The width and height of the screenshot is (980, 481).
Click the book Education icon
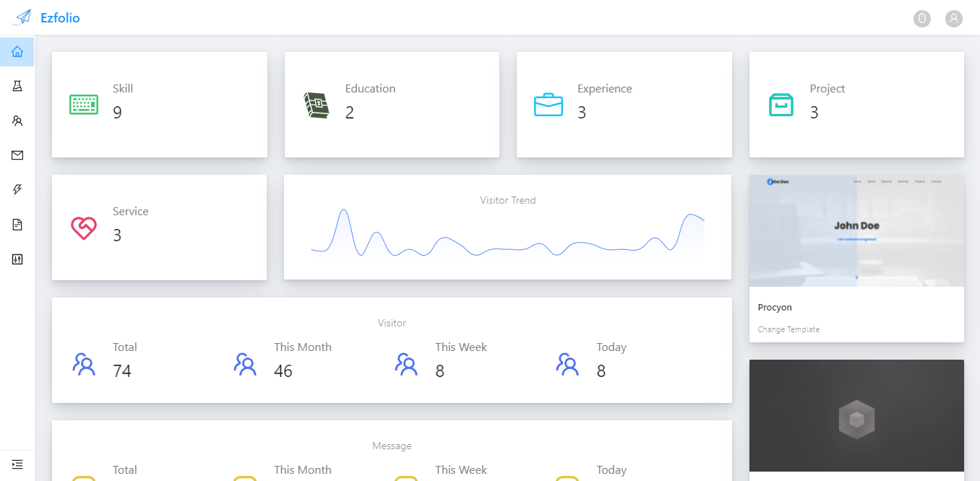[x=316, y=105]
